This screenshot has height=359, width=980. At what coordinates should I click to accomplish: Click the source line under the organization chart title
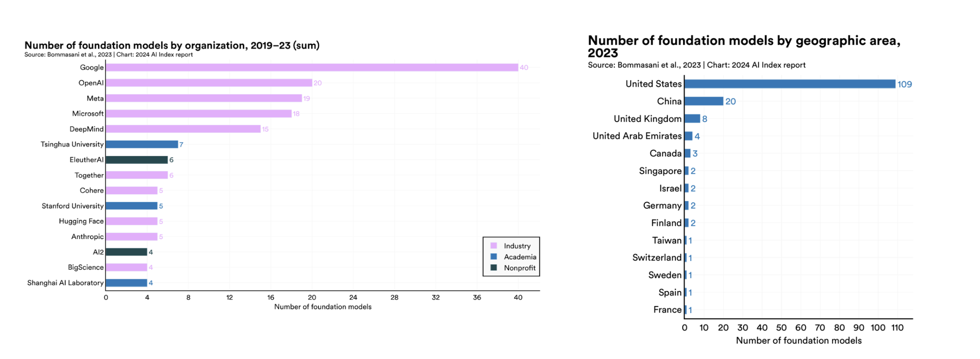(108, 55)
